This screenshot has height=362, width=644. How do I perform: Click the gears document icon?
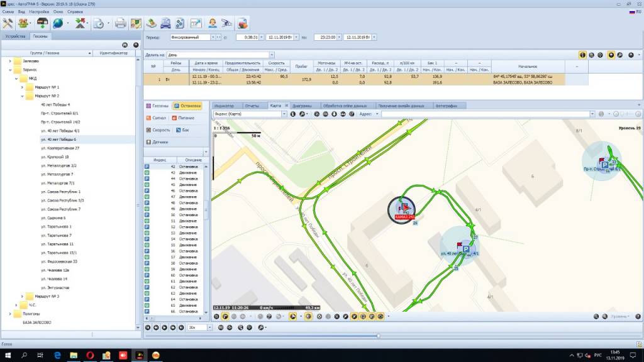(x=180, y=23)
